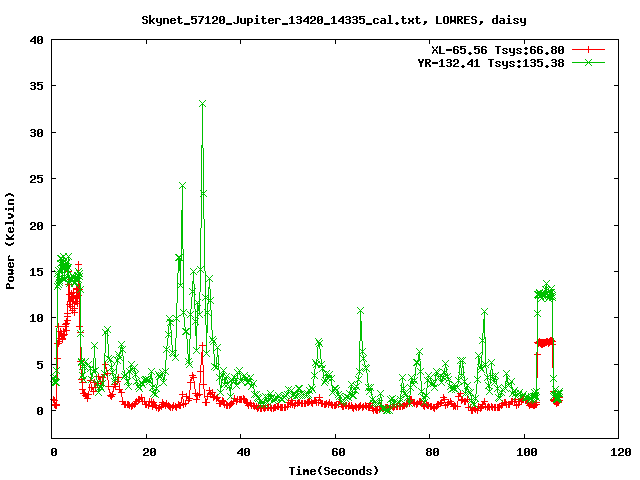Image resolution: width=640 pixels, height=480 pixels.
Task: Click the green peak marker near 65 seconds
Action: pyautogui.click(x=360, y=311)
